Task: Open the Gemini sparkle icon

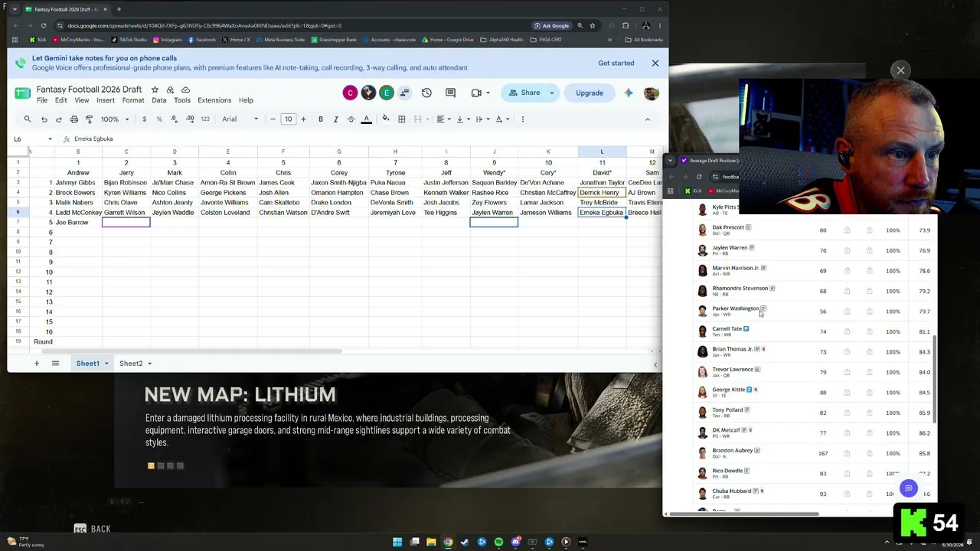Action: click(x=628, y=93)
